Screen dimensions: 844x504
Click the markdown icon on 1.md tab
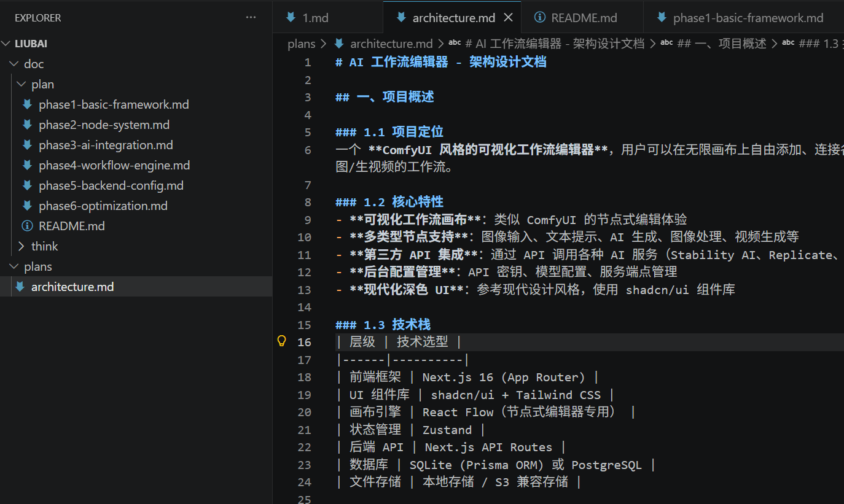tap(291, 18)
